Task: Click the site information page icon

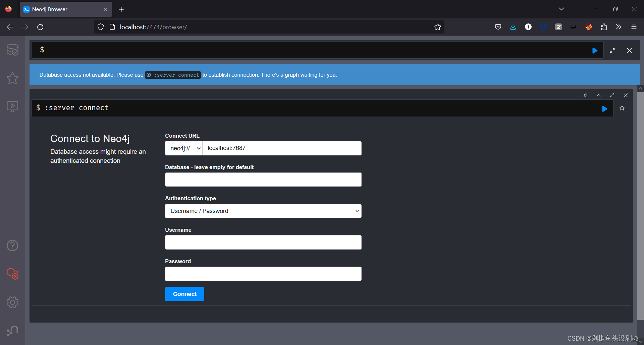Action: click(x=112, y=27)
